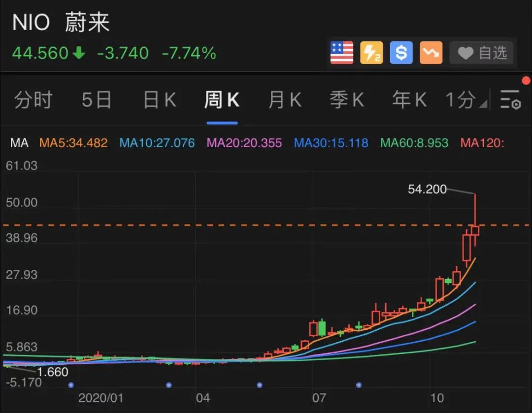The image size is (532, 413).
Task: Tap the 2020/01 date axis label
Action: 101,398
